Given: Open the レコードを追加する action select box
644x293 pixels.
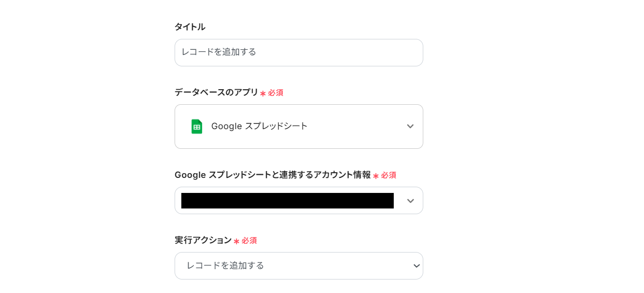Looking at the screenshot, I should click(x=290, y=266).
